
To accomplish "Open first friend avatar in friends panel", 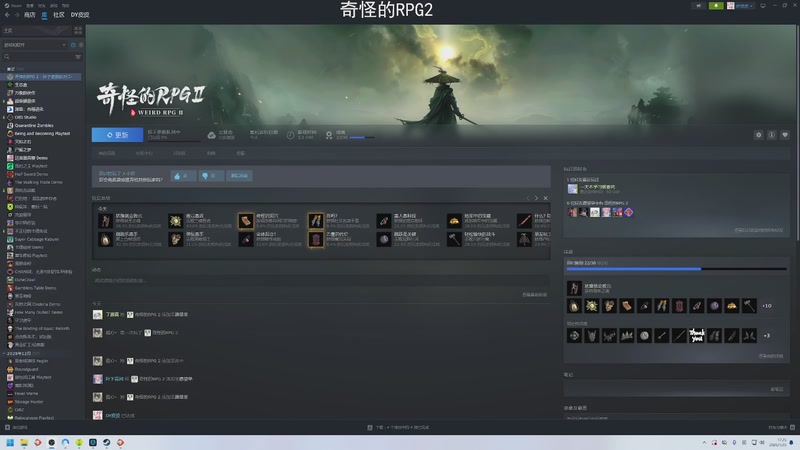I will point(572,189).
